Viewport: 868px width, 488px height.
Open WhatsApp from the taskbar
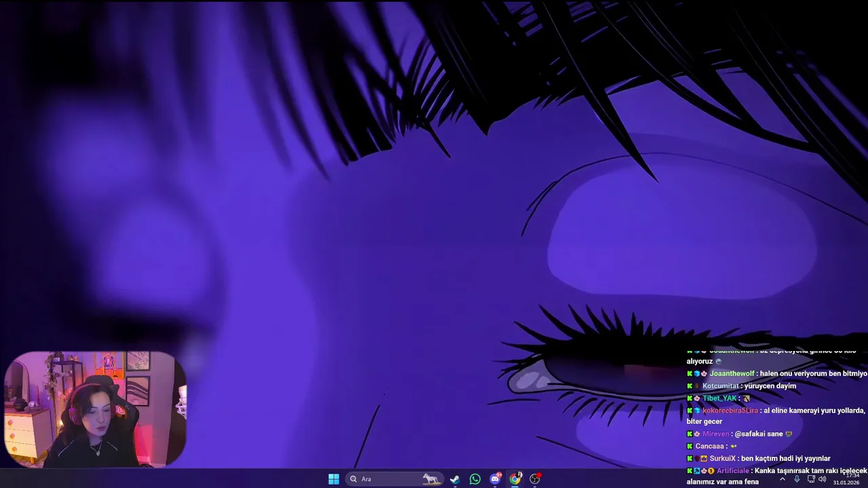[x=475, y=479]
